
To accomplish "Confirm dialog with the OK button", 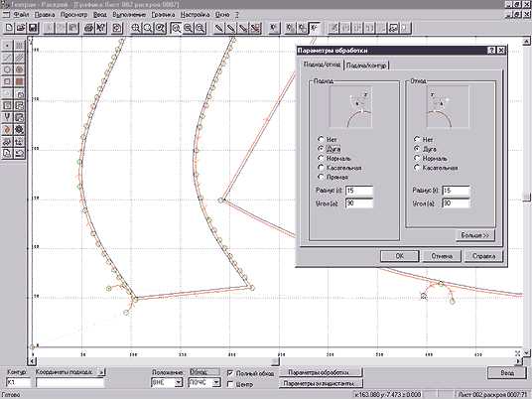I will (399, 256).
